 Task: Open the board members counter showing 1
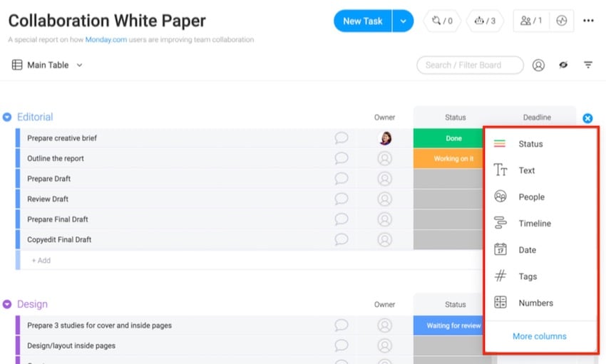point(531,21)
